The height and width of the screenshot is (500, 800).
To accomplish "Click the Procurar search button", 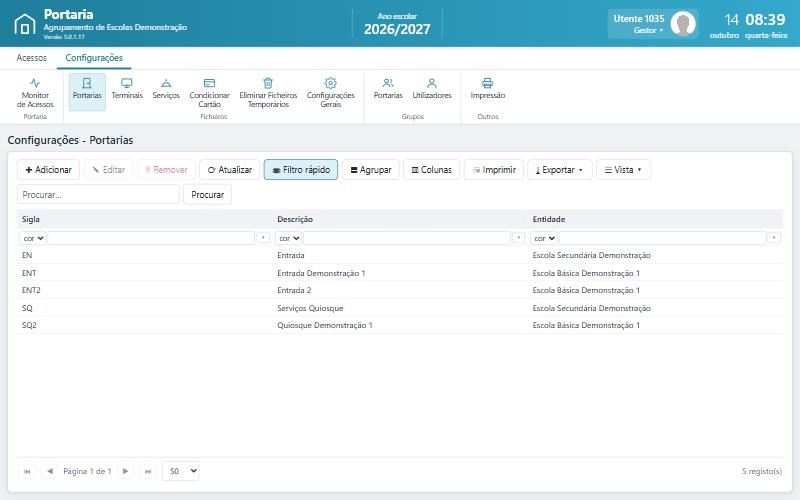I will (208, 195).
